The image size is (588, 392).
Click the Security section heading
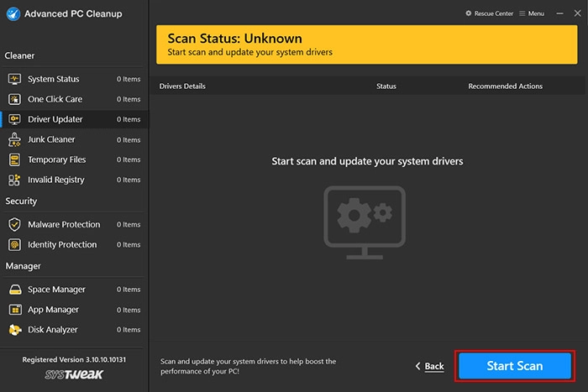(x=21, y=201)
